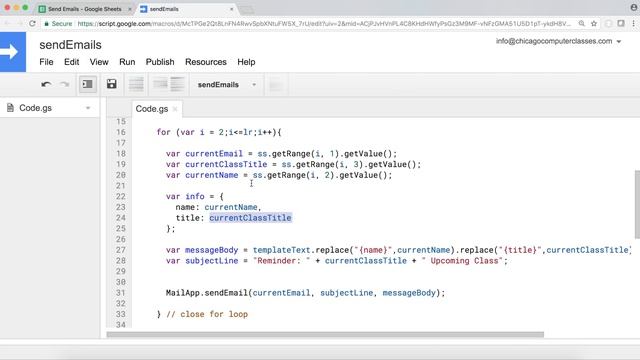Open the sendEmails function selector dropdown

point(227,85)
